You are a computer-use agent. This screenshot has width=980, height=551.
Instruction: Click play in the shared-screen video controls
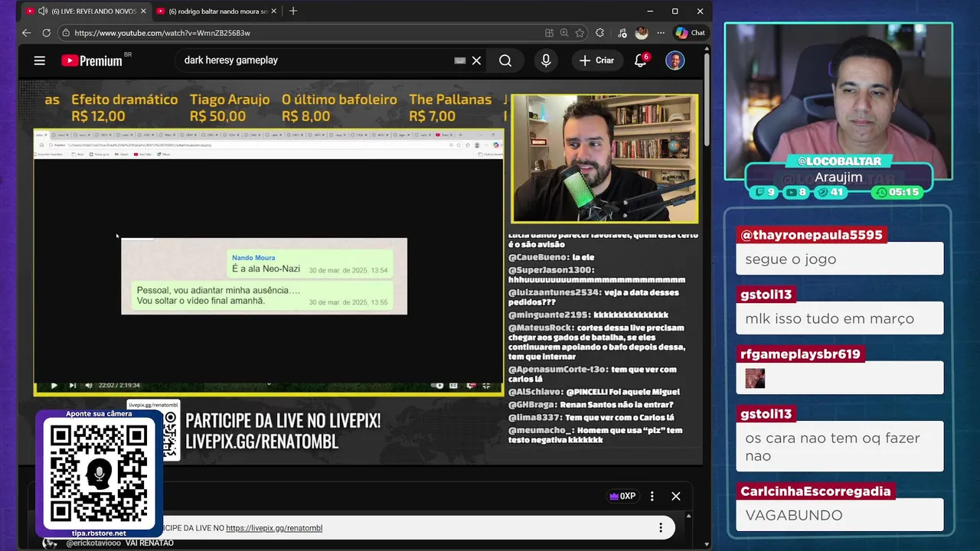(54, 386)
